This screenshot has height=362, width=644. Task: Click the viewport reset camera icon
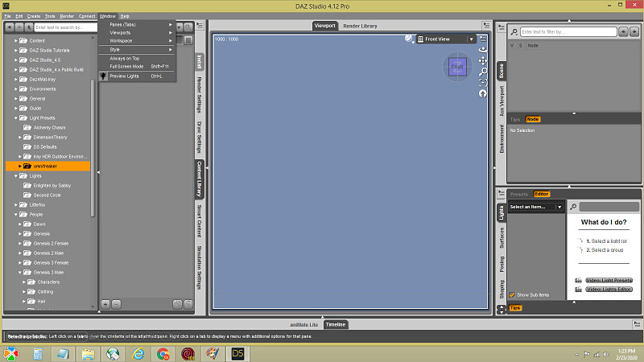[483, 93]
